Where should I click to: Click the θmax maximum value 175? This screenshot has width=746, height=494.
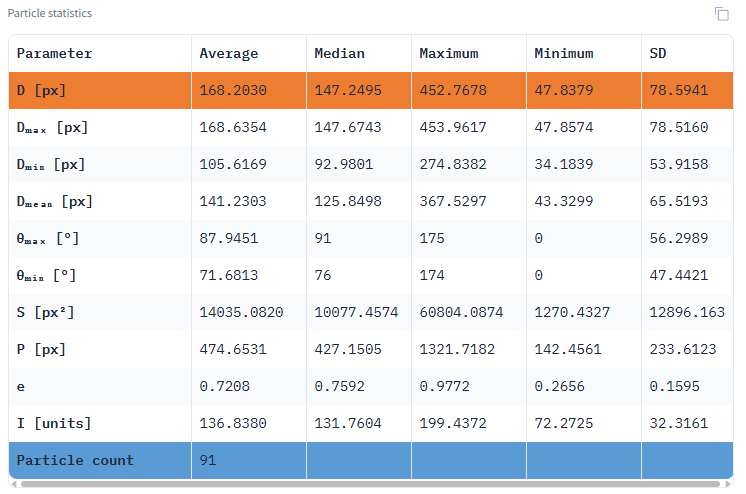click(x=432, y=238)
